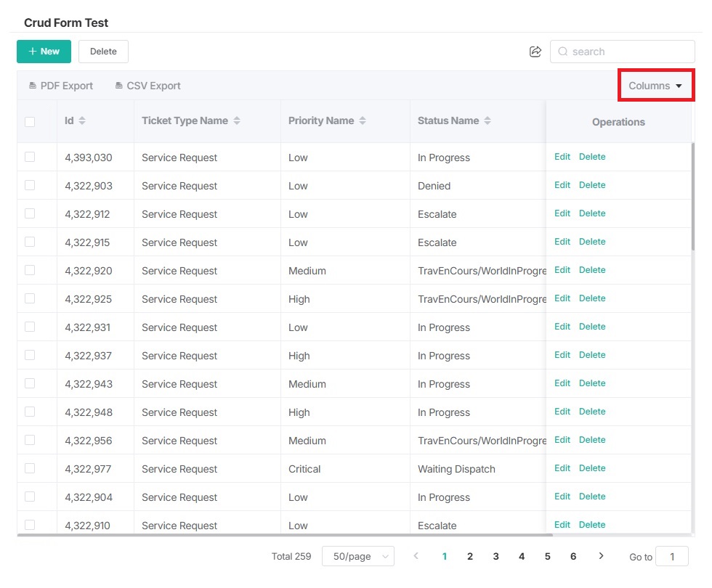Check the row 4,322,920 checkbox
This screenshot has width=712, height=588.
pos(30,270)
